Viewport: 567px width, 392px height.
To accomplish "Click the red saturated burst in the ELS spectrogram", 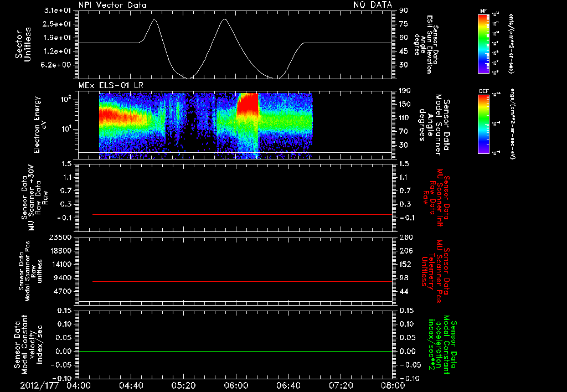I will coord(248,104).
